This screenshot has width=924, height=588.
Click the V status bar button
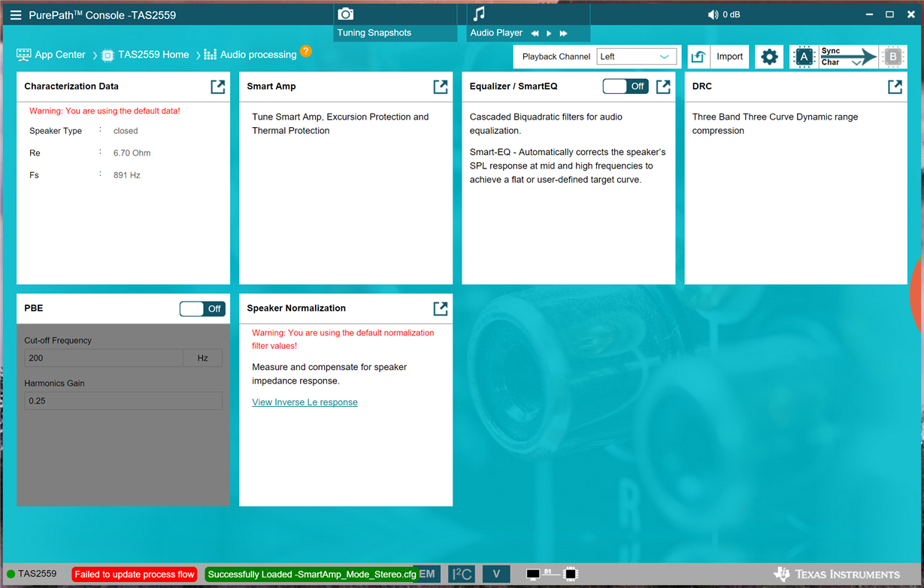[496, 574]
